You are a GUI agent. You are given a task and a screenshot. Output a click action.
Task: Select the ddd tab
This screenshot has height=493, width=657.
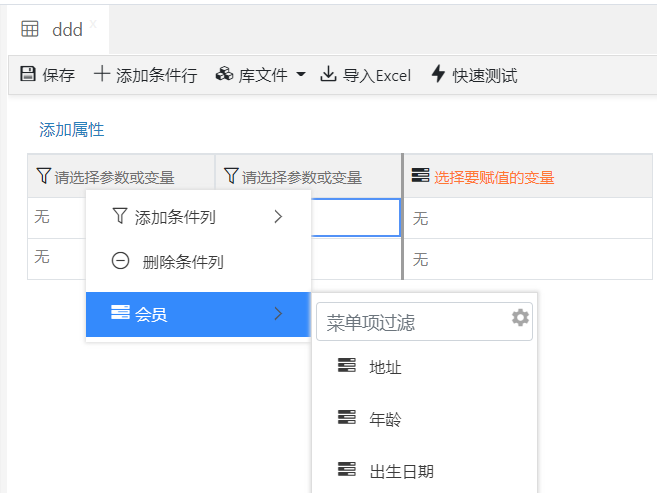tap(66, 30)
